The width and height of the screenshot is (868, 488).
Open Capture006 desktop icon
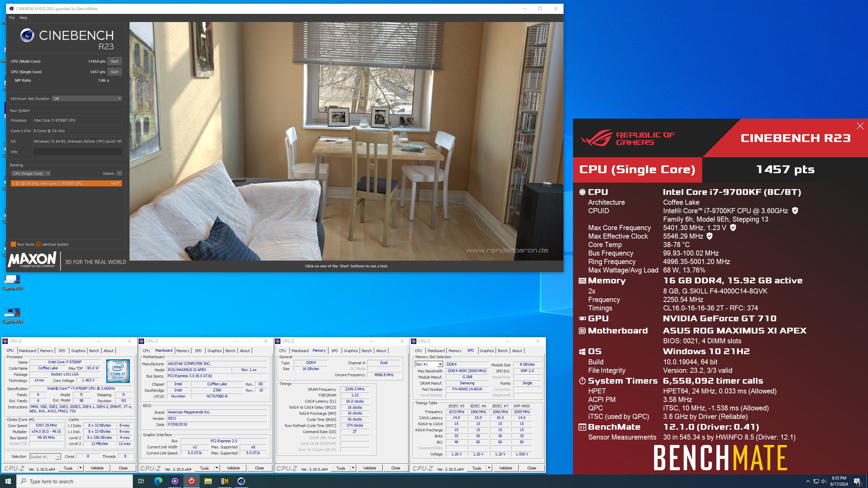click(x=13, y=316)
